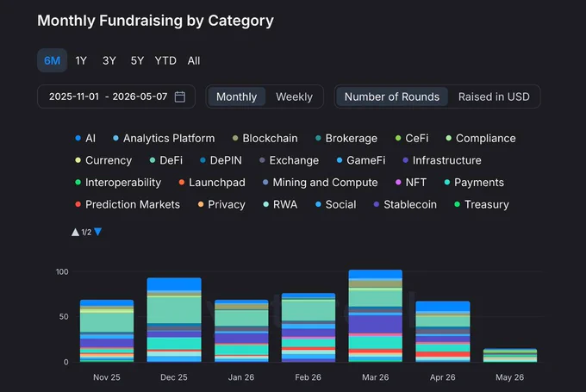Screen dimensions: 586x392
Task: Click the Apr 26 stacked bar
Action: coord(443,332)
